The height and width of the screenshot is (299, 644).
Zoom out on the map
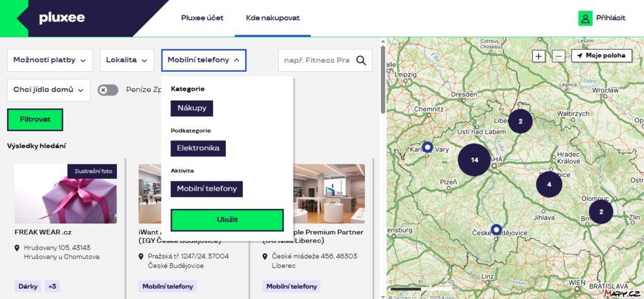click(x=558, y=56)
